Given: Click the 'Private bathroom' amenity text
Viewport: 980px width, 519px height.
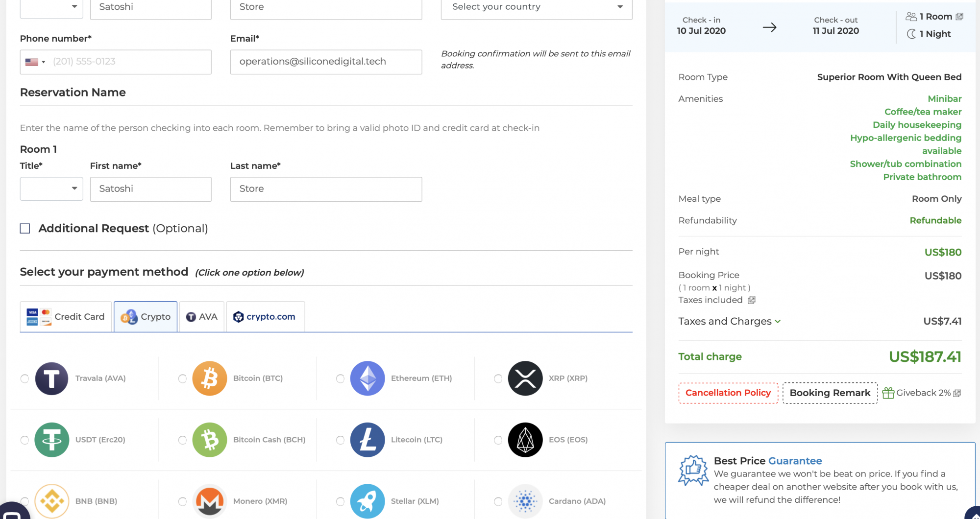Looking at the screenshot, I should [922, 177].
